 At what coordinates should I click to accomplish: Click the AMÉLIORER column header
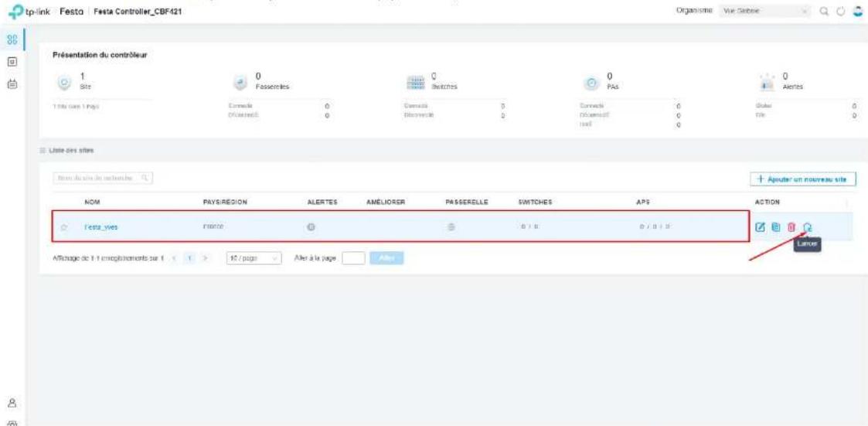tap(386, 203)
